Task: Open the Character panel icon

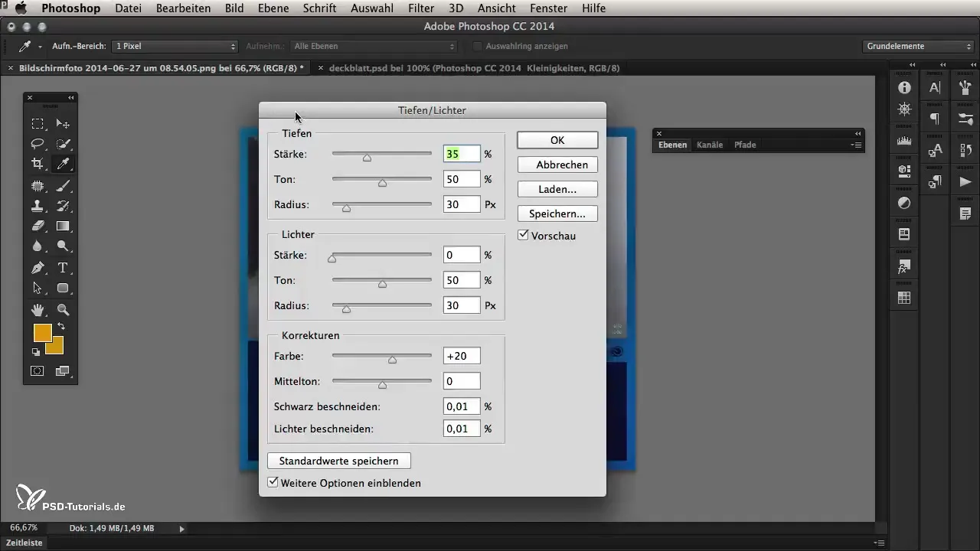Action: pos(935,88)
